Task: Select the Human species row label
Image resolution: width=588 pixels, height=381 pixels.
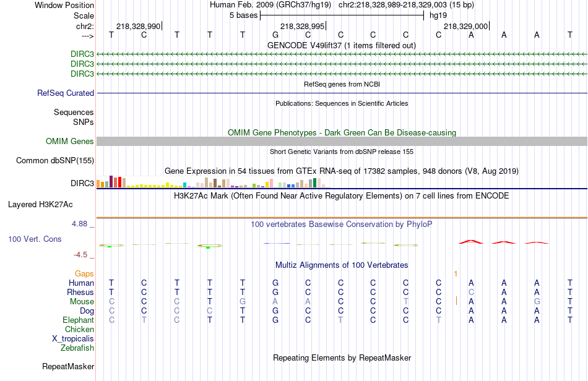Action: pyautogui.click(x=81, y=283)
